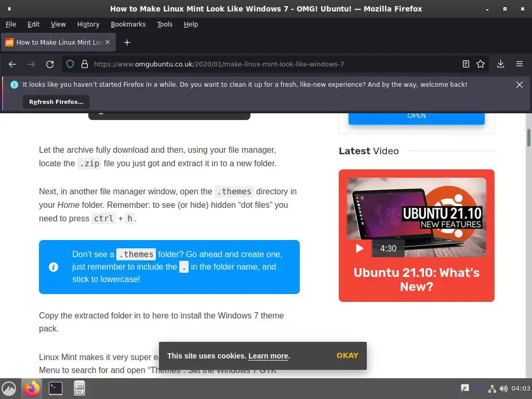
Task: Open the tracking protection shield icon
Action: [x=70, y=64]
